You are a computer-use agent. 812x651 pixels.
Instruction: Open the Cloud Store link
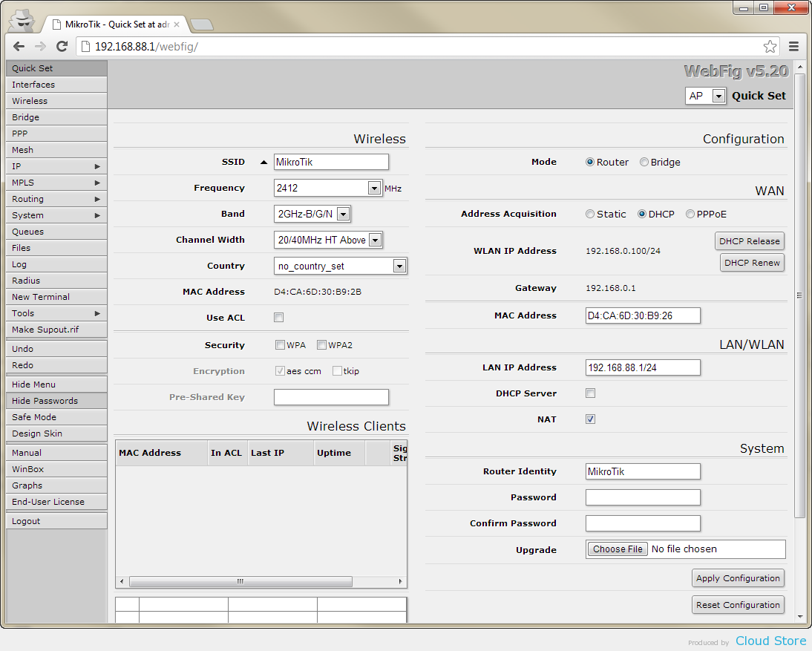(770, 641)
